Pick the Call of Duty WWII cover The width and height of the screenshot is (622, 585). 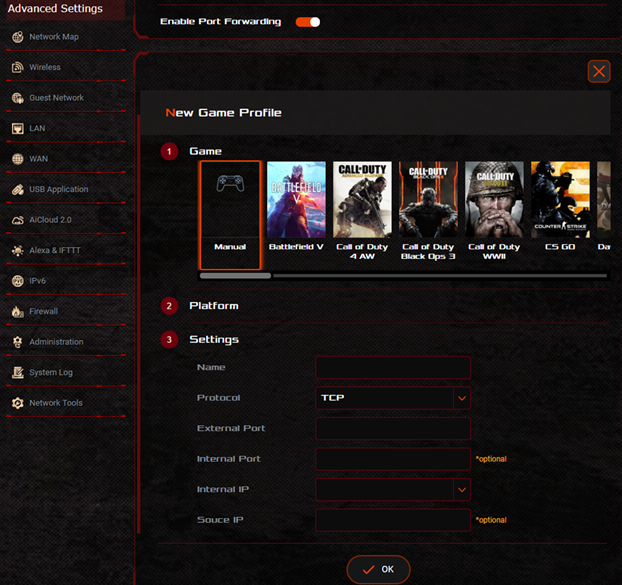click(494, 199)
